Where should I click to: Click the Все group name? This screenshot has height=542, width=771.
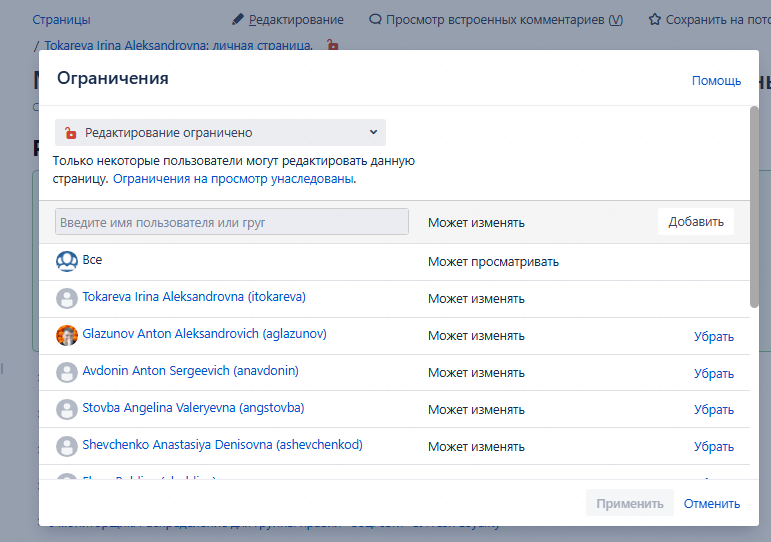coord(92,260)
